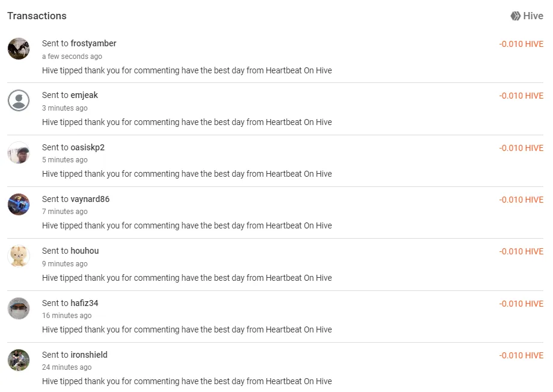Viewport: 553px width, 392px height.
Task: Visit the hafiz34 username link
Action: 84,303
